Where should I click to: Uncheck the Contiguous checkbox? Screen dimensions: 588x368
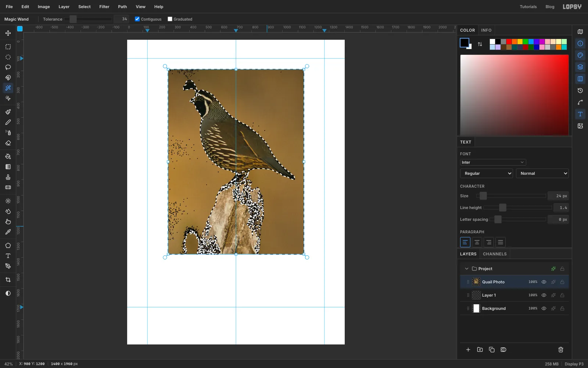137,19
